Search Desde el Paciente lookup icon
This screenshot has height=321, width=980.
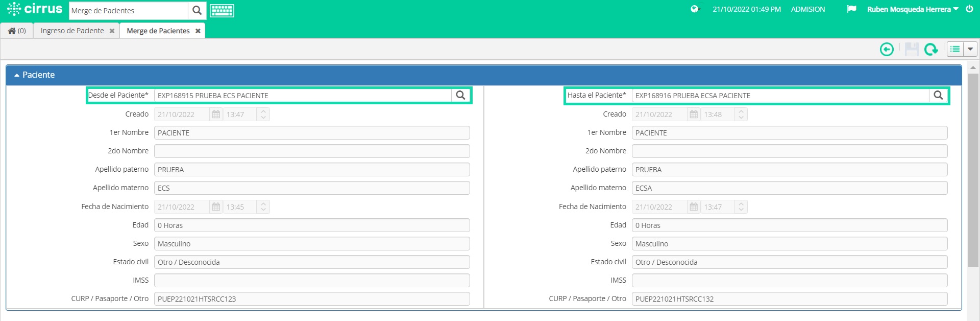pyautogui.click(x=460, y=95)
